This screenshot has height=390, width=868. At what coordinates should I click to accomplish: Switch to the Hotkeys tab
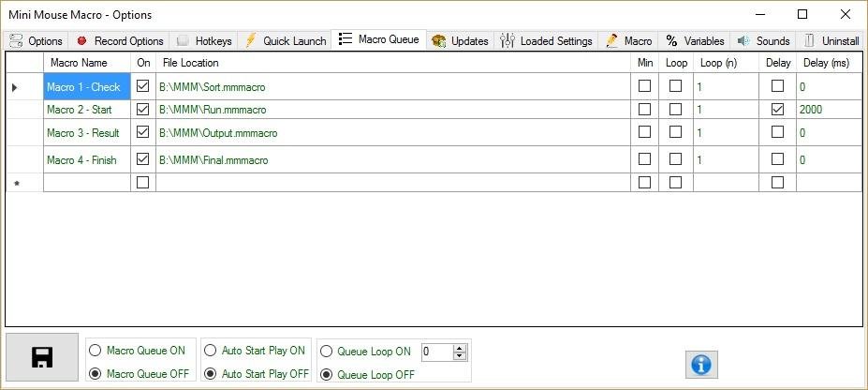coord(204,41)
